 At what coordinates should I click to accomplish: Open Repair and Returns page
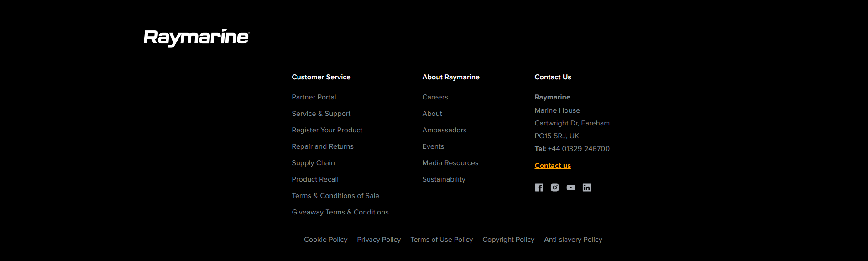click(x=323, y=146)
